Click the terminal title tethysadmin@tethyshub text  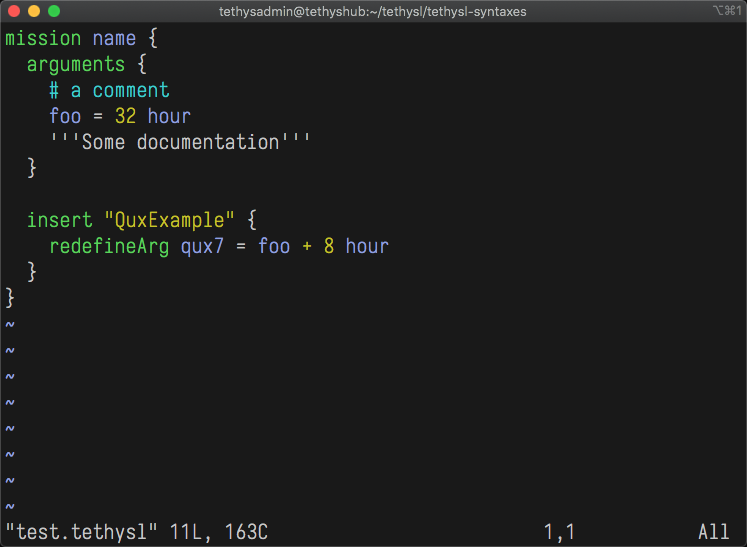[x=372, y=12]
